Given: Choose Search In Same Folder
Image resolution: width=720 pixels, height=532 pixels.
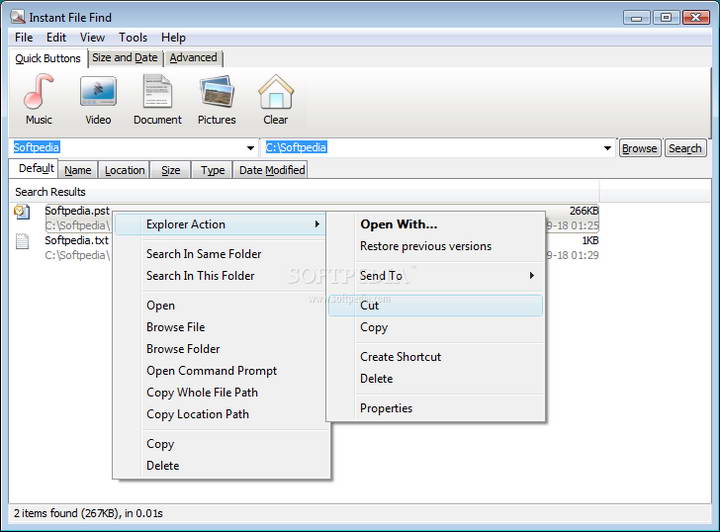Looking at the screenshot, I should point(203,254).
